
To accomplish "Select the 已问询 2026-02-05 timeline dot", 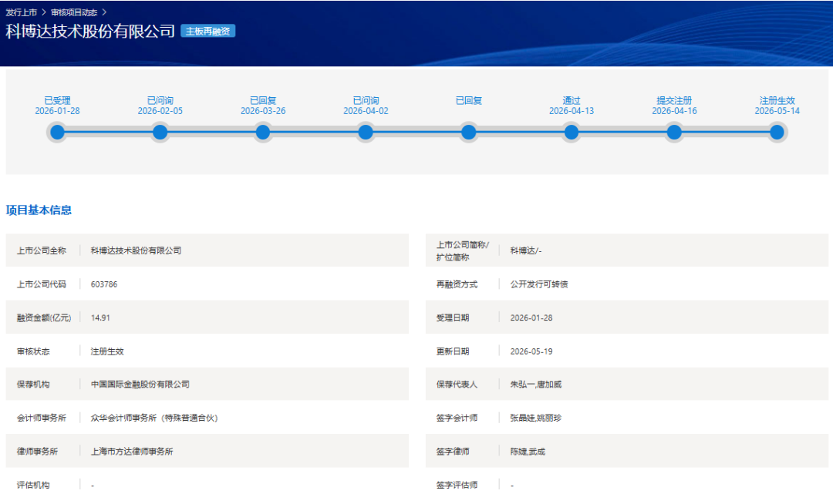I will point(160,132).
